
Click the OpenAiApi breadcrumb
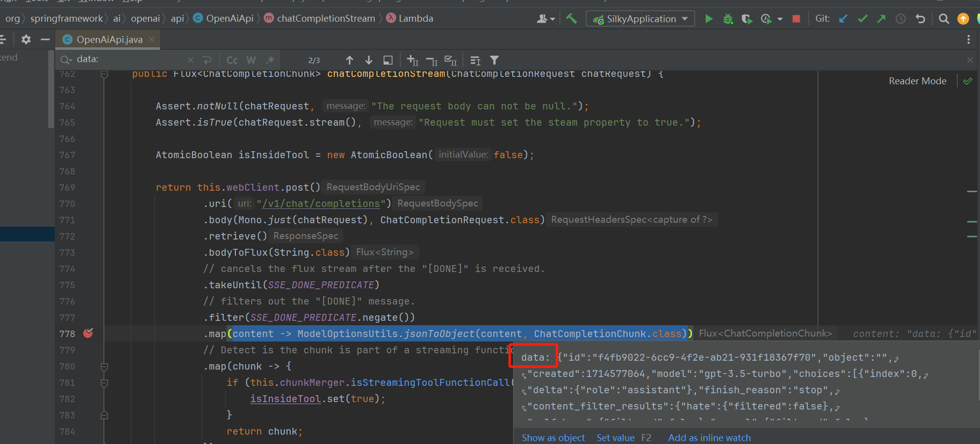[224, 18]
